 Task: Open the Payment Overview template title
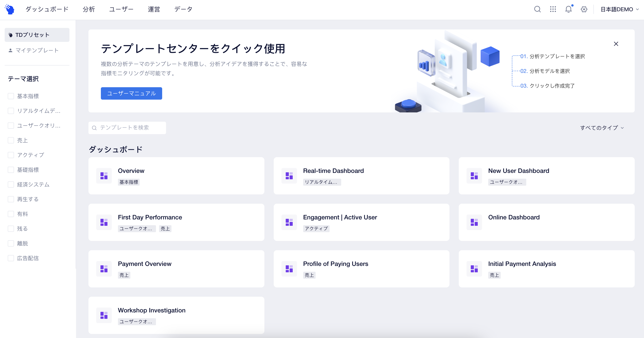coord(145,264)
